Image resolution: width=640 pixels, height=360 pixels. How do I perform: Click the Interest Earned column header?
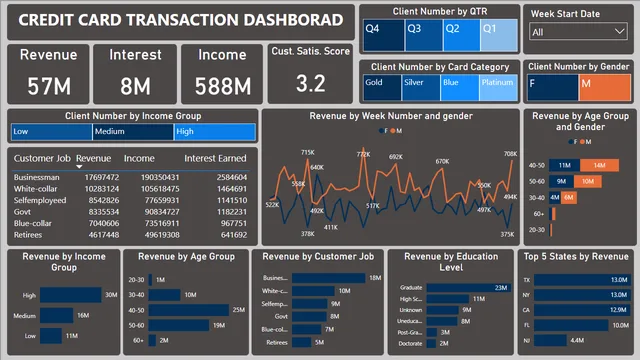click(215, 158)
